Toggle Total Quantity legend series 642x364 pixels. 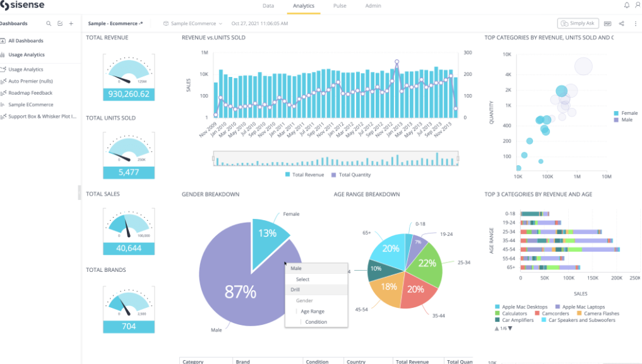(351, 175)
